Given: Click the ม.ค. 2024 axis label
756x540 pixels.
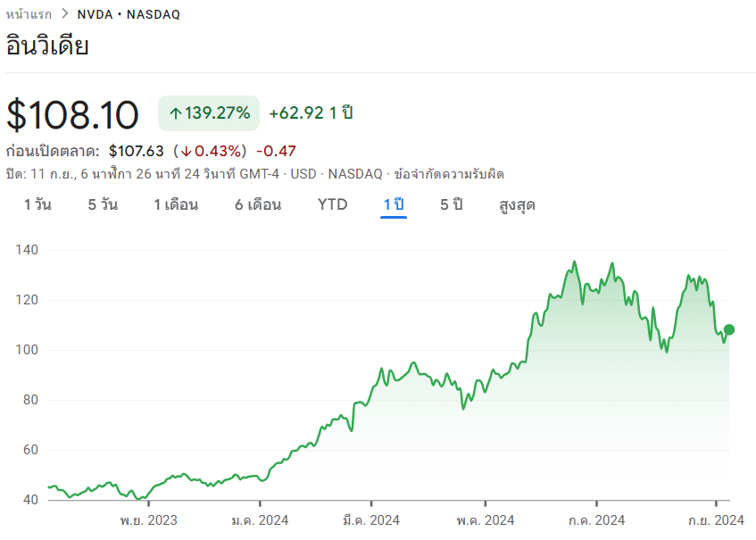Looking at the screenshot, I should coord(260,520).
